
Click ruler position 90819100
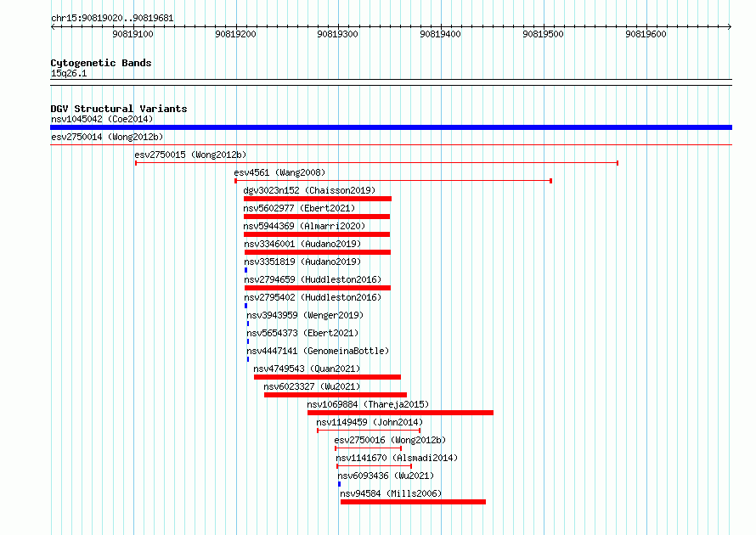(133, 34)
